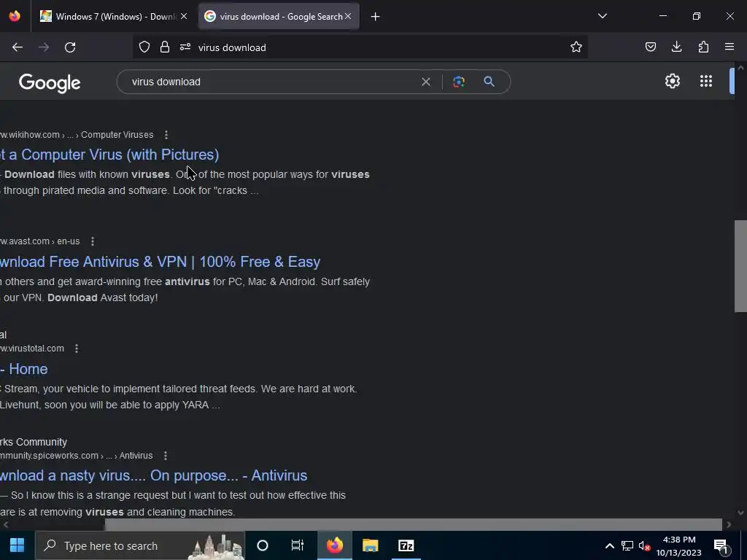This screenshot has width=747, height=560.
Task: Open Task View on the taskbar
Action: click(x=298, y=545)
